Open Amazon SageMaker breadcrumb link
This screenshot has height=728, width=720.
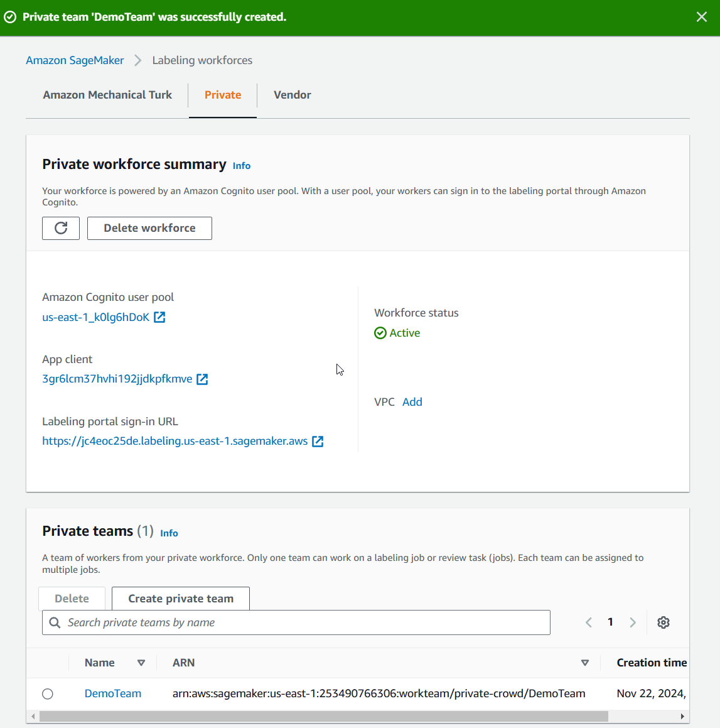click(75, 60)
